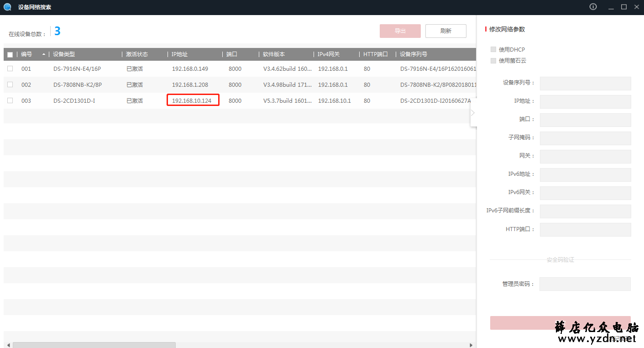Click serial number DS-2CD1301D-I20160627A cell

coord(435,100)
